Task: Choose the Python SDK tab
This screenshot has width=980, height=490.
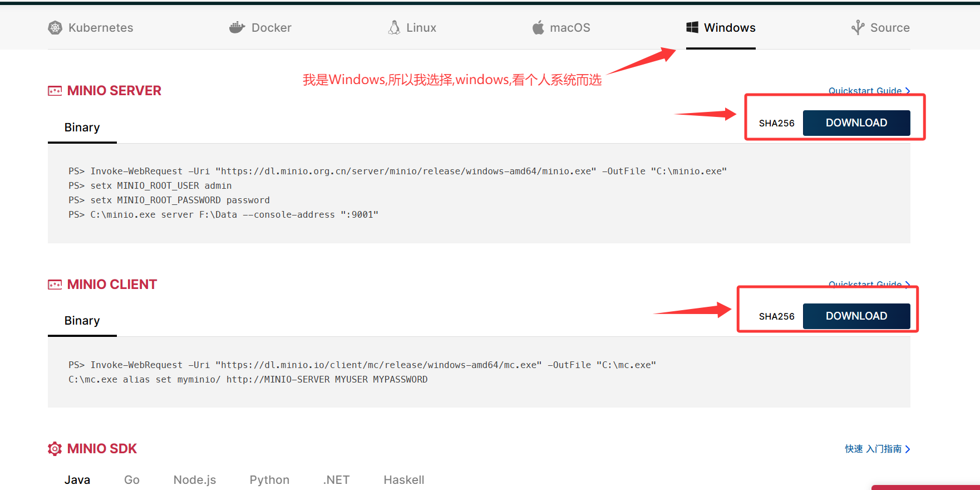Action: point(269,480)
